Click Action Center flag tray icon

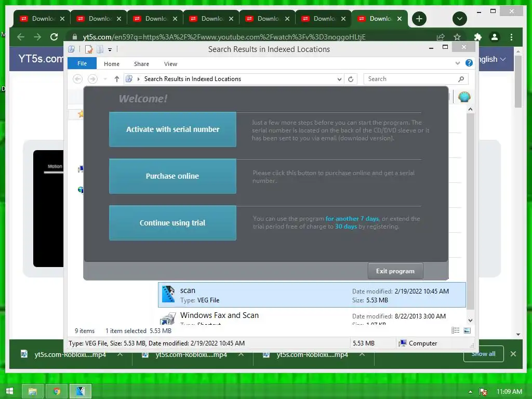(x=483, y=392)
